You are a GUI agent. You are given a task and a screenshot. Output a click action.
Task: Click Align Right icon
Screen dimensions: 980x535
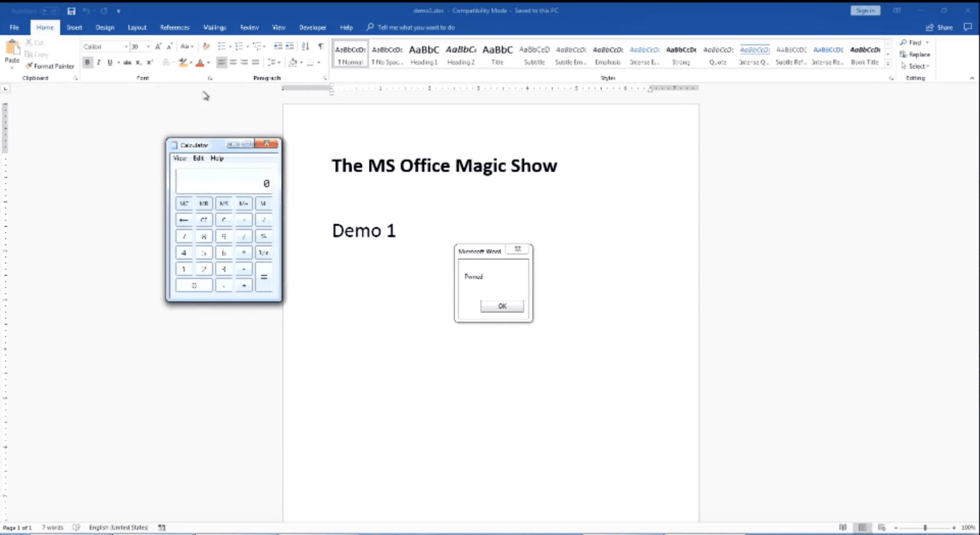click(245, 62)
